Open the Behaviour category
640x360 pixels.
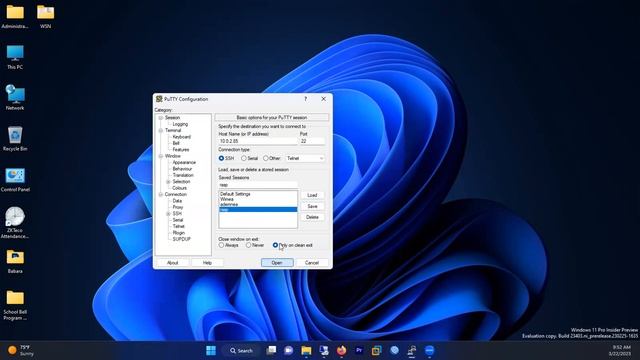click(182, 169)
